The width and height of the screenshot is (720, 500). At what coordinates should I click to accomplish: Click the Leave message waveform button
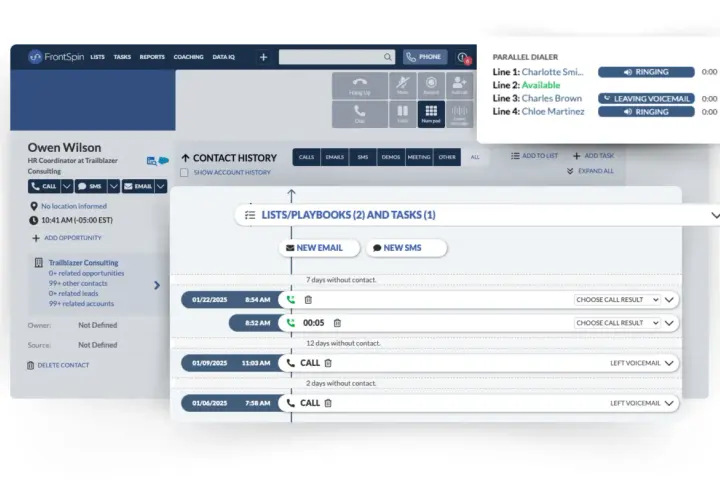(x=459, y=114)
